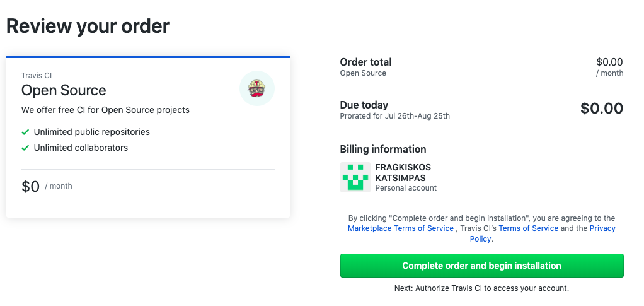Click the Travis CI label in plan card
This screenshot has width=644, height=306.
pos(37,76)
